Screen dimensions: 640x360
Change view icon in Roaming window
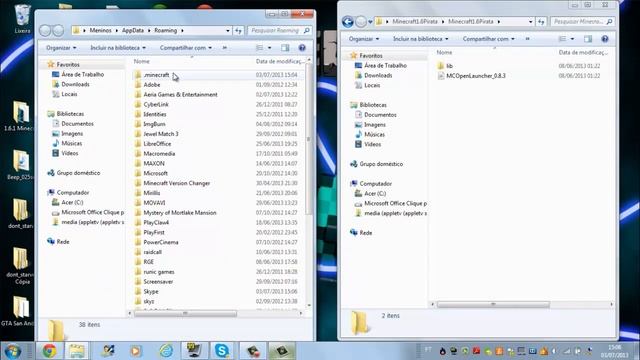[x=259, y=48]
